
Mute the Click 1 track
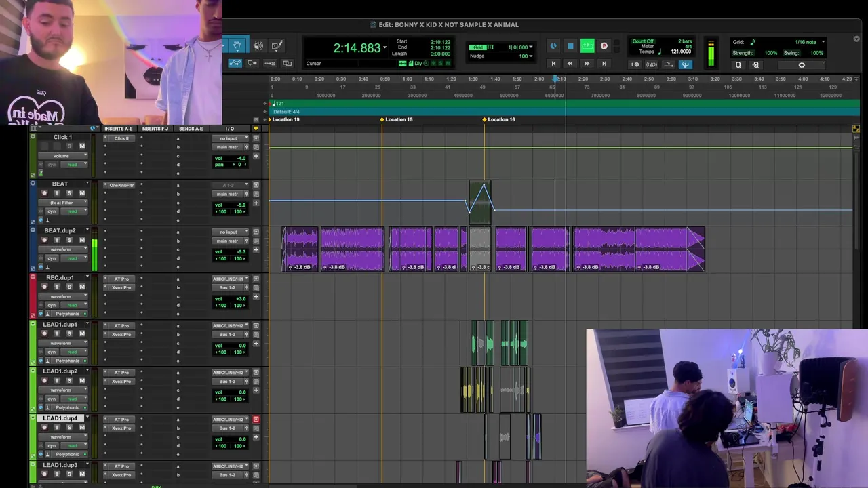(82, 146)
